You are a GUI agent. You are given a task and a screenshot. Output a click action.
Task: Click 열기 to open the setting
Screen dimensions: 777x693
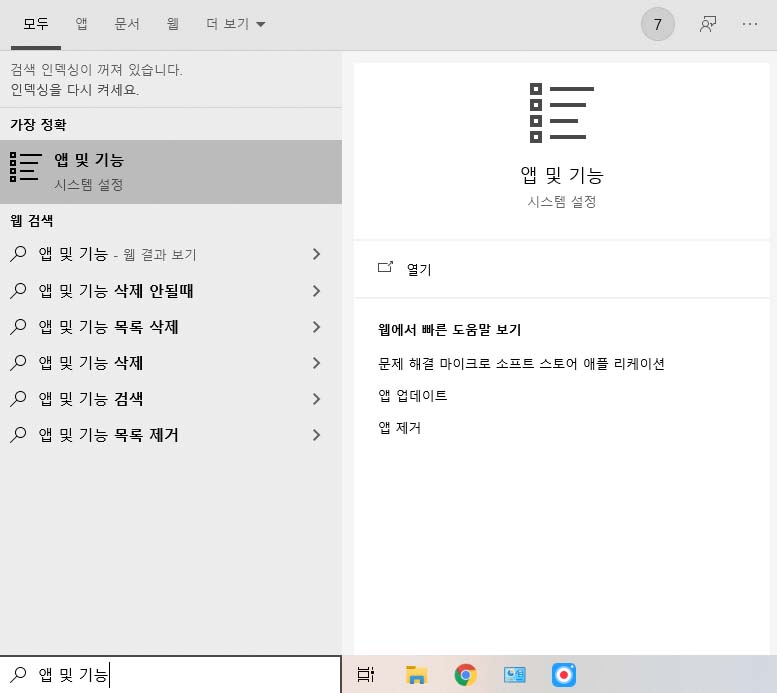pyautogui.click(x=419, y=269)
